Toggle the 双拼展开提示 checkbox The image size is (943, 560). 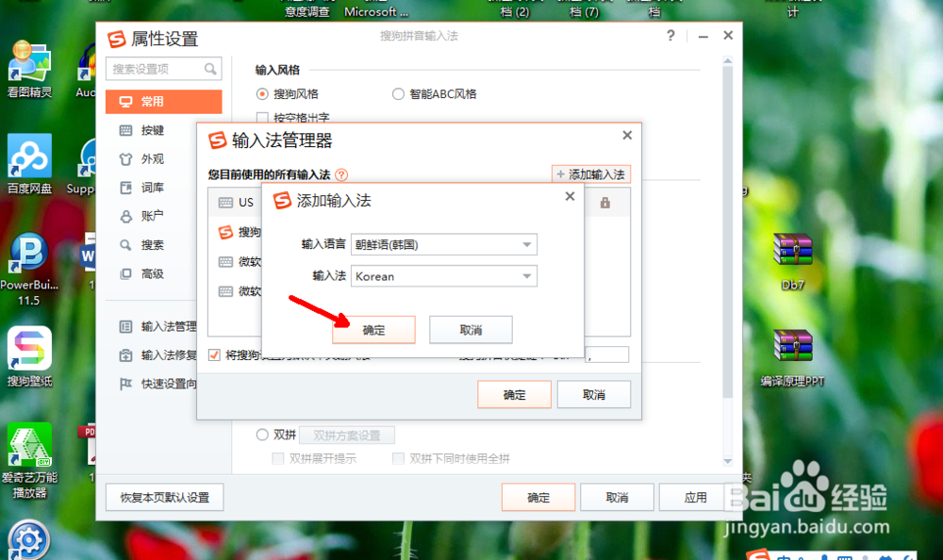278,458
